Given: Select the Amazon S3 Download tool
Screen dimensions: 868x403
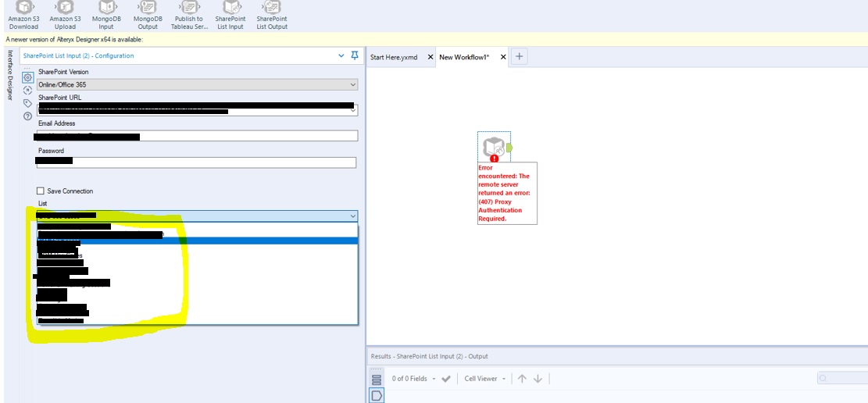Looking at the screenshot, I should tap(23, 15).
